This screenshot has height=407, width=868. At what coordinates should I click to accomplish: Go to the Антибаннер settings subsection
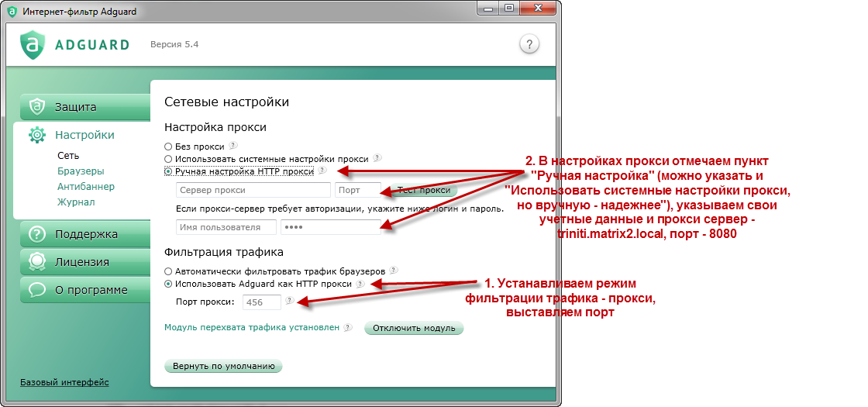pos(86,187)
